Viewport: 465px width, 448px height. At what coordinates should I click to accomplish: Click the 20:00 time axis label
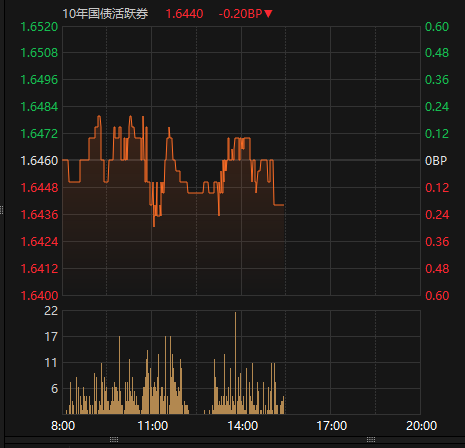[x=421, y=426]
